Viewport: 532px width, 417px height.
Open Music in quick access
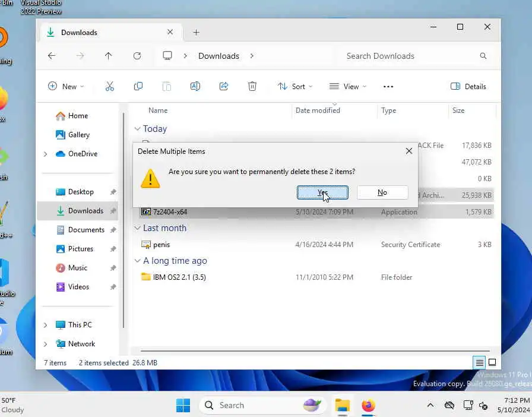click(78, 268)
